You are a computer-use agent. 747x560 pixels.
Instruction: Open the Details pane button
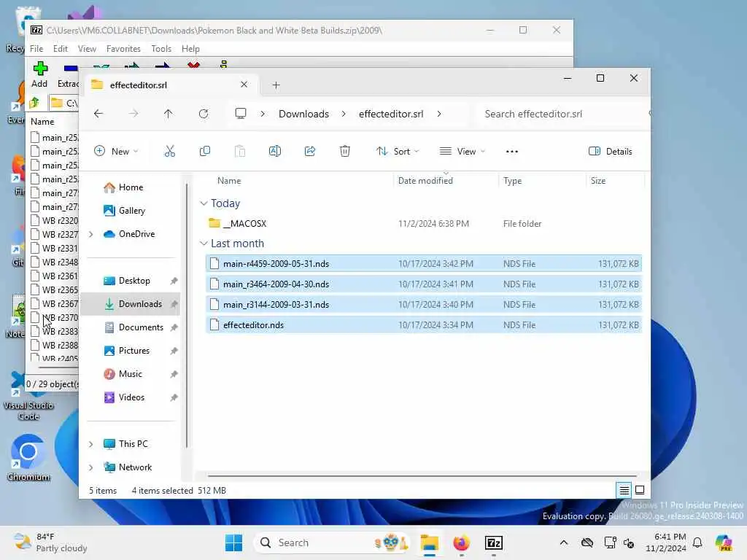pos(611,152)
